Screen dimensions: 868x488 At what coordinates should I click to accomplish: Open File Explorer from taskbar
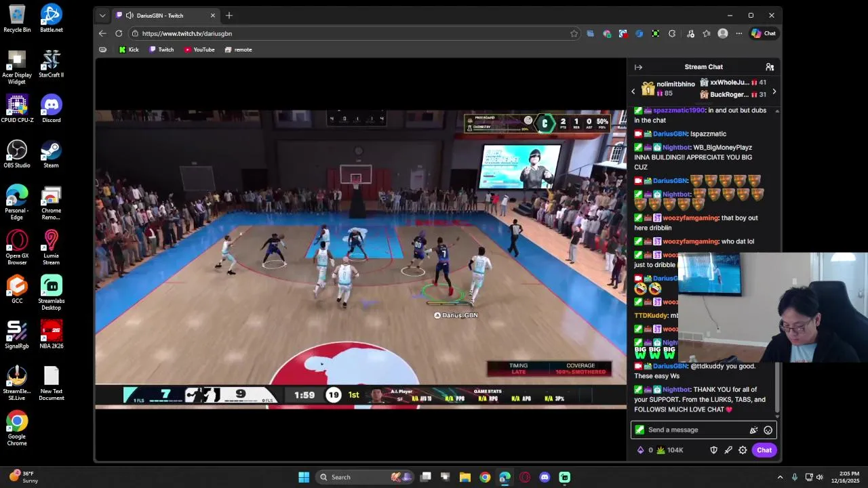pos(465,477)
